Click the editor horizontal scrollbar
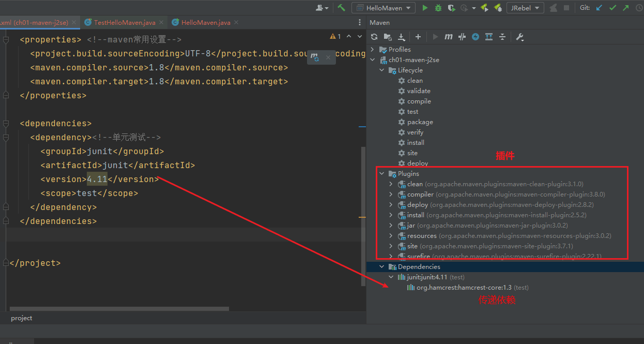This screenshot has width=644, height=344. [x=119, y=309]
